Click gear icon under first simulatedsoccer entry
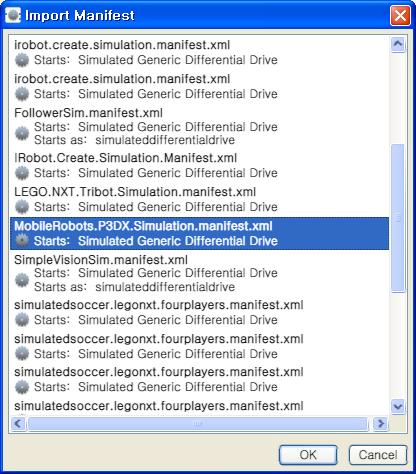Screen dimensions: 416x474 point(22,320)
